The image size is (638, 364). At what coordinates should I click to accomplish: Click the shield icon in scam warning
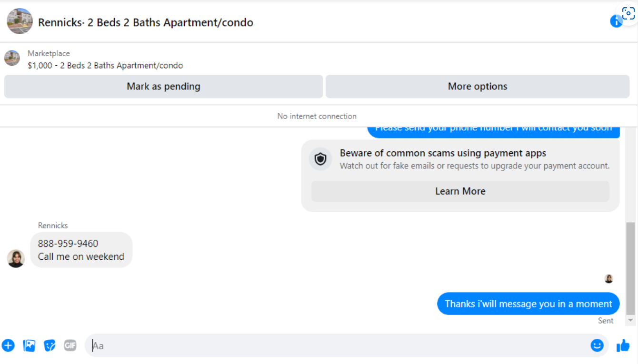pyautogui.click(x=320, y=159)
